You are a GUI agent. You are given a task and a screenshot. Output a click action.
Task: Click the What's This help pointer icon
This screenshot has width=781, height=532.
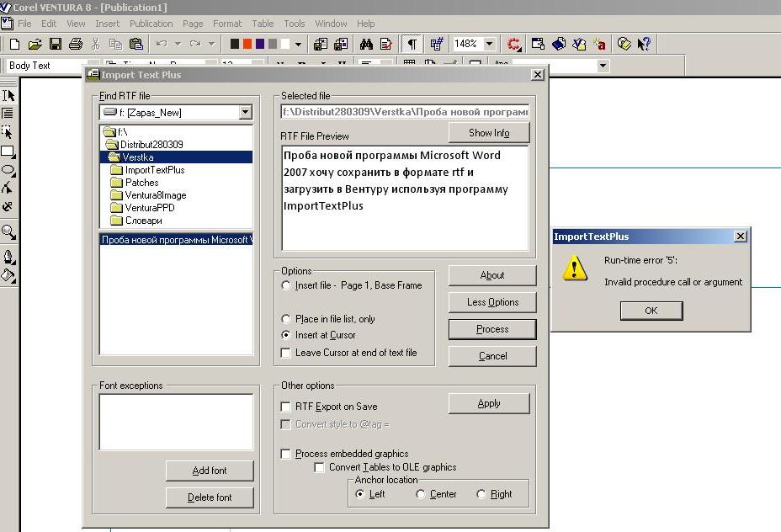[x=644, y=45]
